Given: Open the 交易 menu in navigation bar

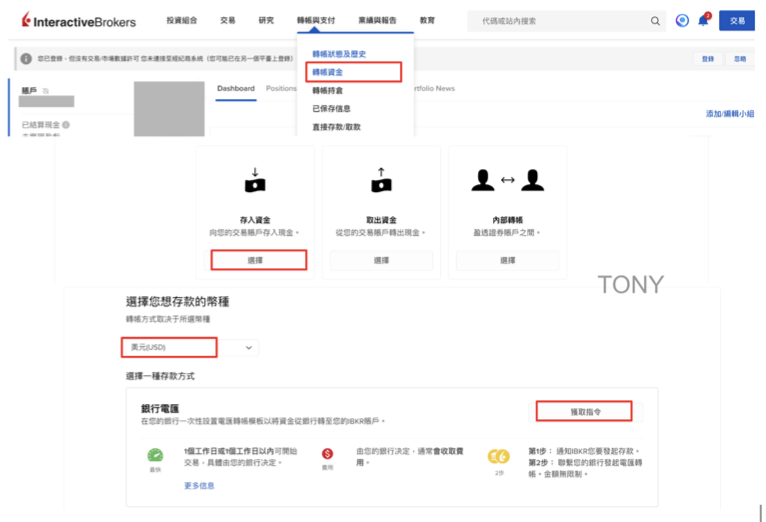Looking at the screenshot, I should pos(228,21).
